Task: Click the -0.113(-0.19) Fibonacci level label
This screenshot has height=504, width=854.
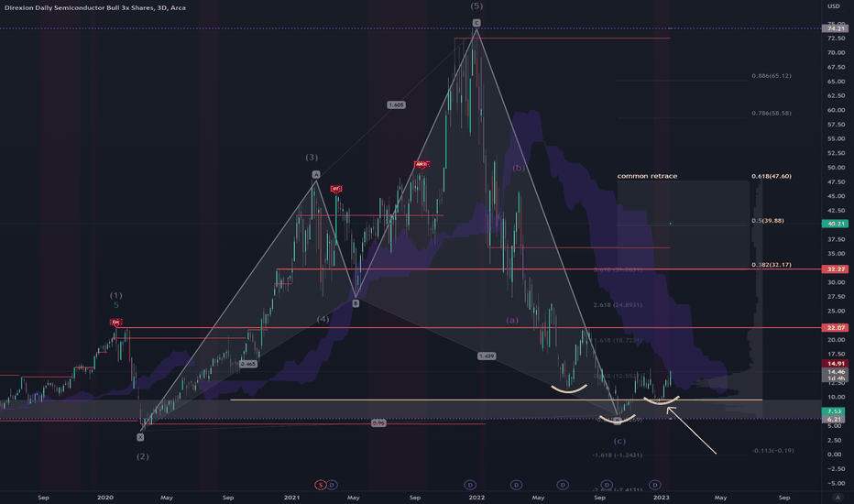Action: tap(772, 451)
